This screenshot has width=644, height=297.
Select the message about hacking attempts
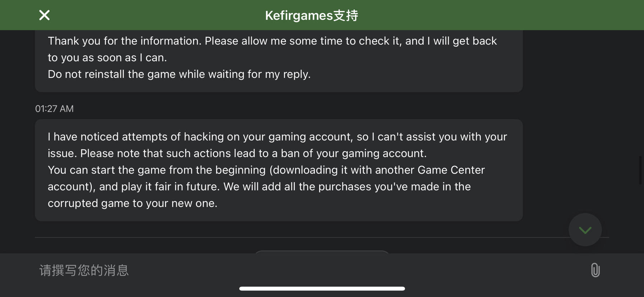point(279,170)
